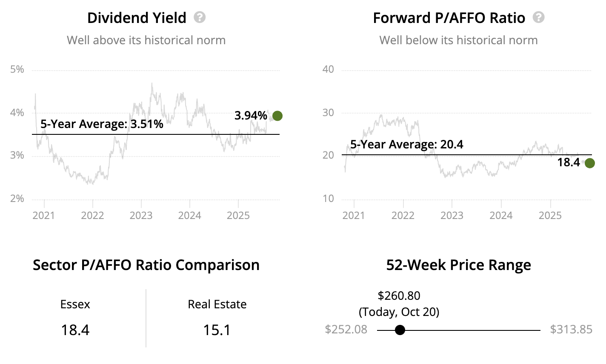606x364 pixels.
Task: Click the $252.08 52-week low value
Action: [346, 330]
